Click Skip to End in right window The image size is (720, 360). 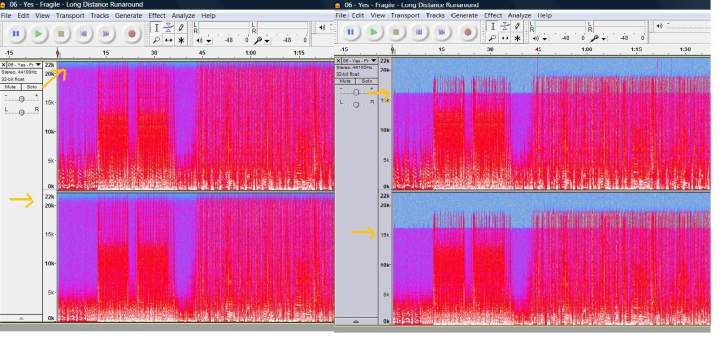point(442,32)
